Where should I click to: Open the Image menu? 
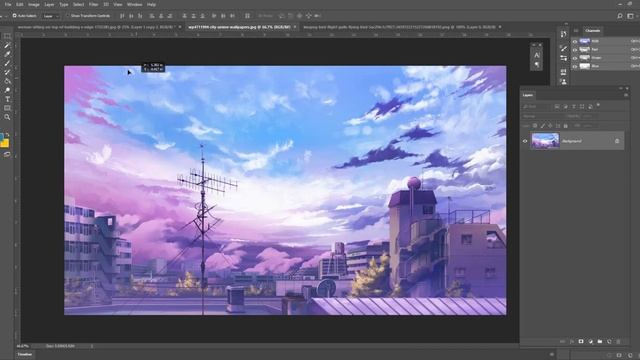click(33, 4)
